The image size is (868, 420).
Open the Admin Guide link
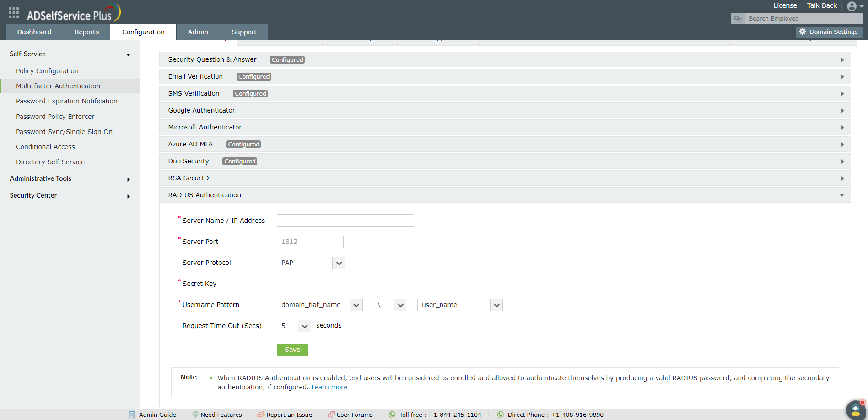157,415
